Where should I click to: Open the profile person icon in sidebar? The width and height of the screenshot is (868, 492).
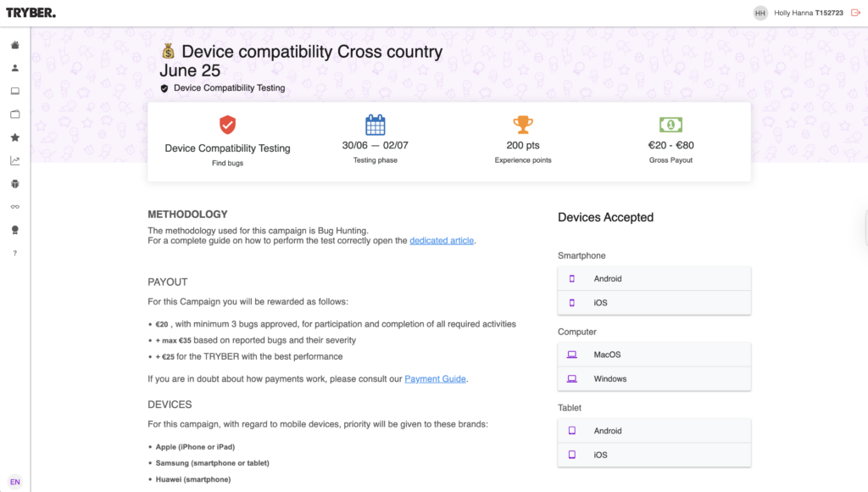coord(15,68)
